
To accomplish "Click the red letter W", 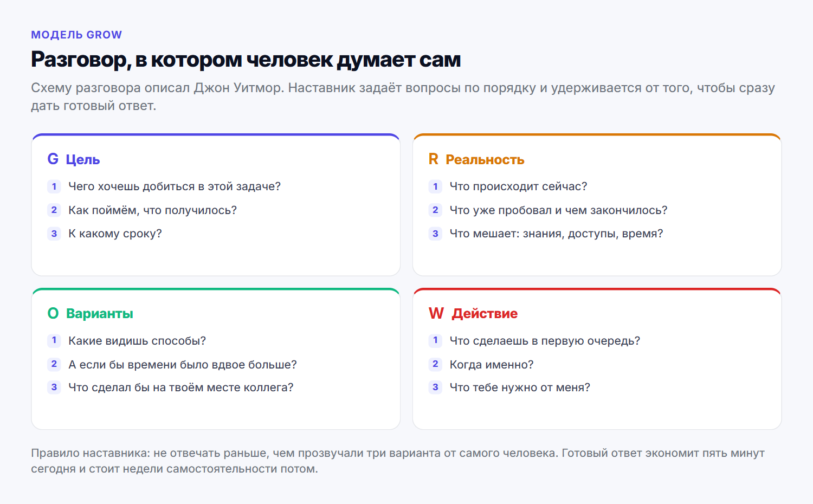I will pyautogui.click(x=436, y=313).
